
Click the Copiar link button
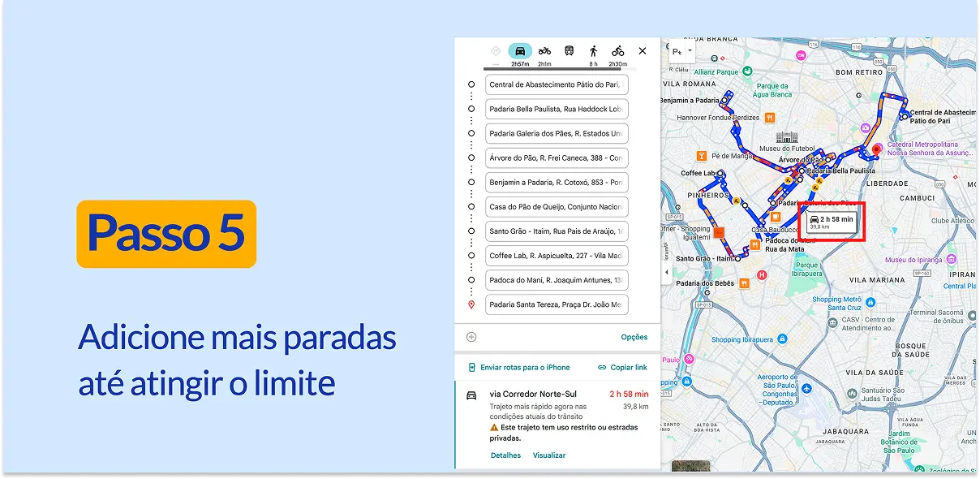(622, 368)
